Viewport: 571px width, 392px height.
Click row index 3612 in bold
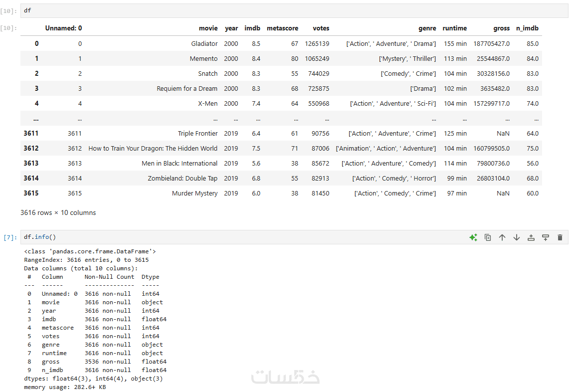(x=31, y=148)
